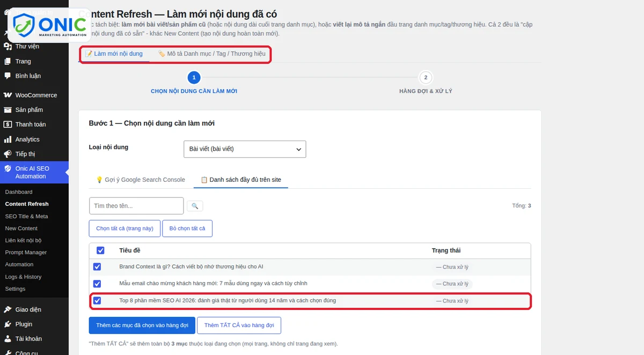Click Thêm TẤT CẢ vào hàng đợi button

click(x=239, y=326)
